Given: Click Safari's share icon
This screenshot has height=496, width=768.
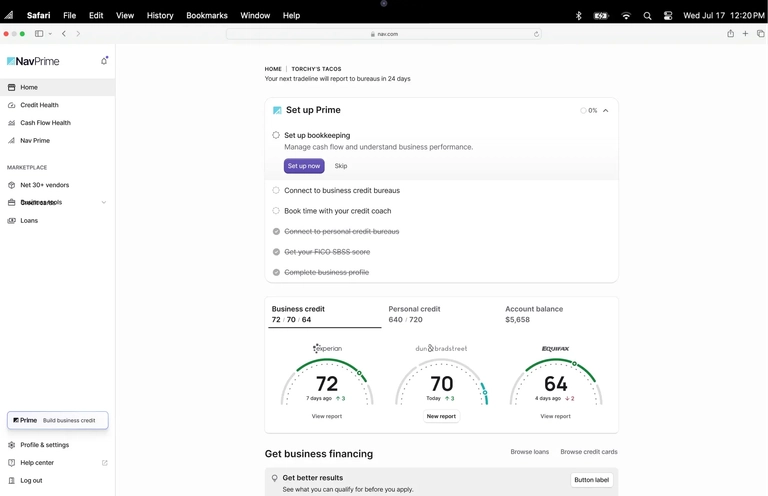Looking at the screenshot, I should pos(730,33).
